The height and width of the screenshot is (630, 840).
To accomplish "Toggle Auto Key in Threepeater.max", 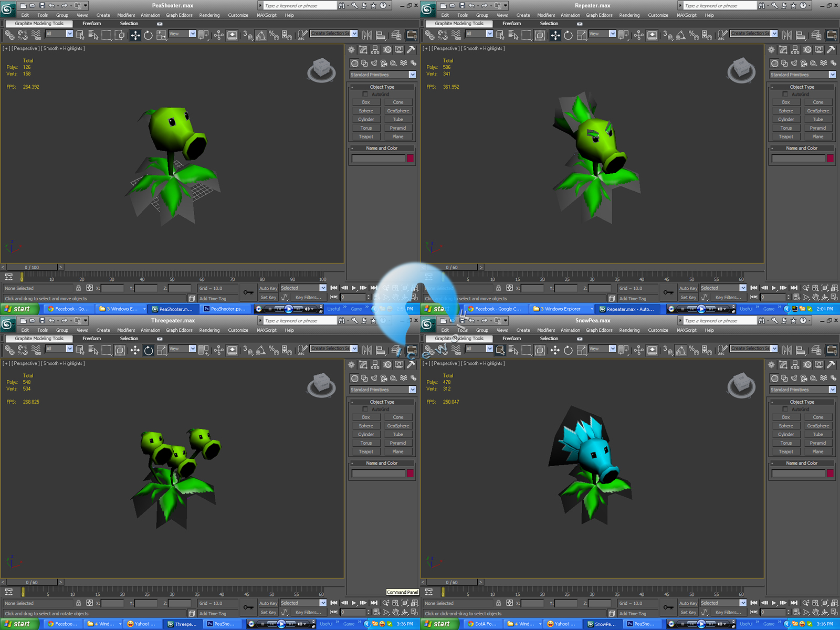I will [268, 603].
